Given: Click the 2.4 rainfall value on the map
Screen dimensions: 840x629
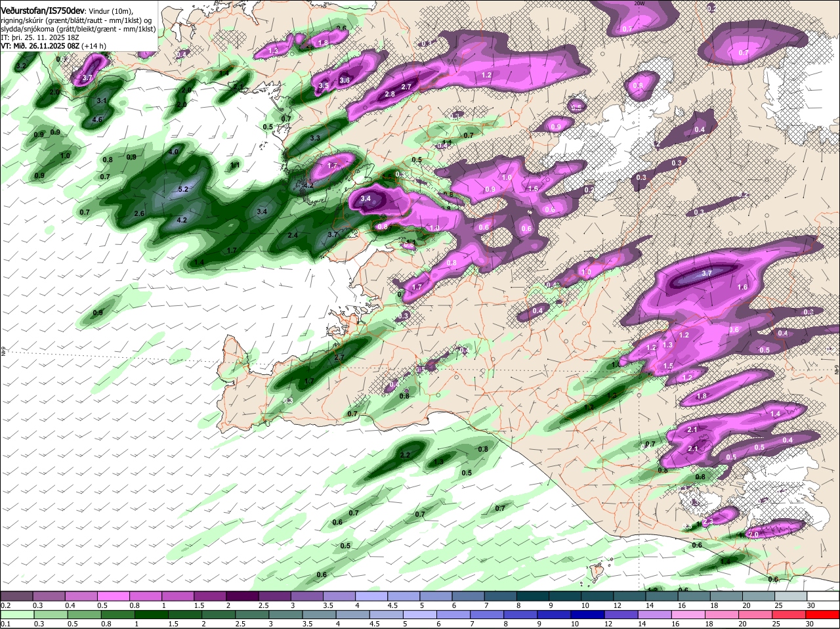Looking at the screenshot, I should [x=293, y=235].
